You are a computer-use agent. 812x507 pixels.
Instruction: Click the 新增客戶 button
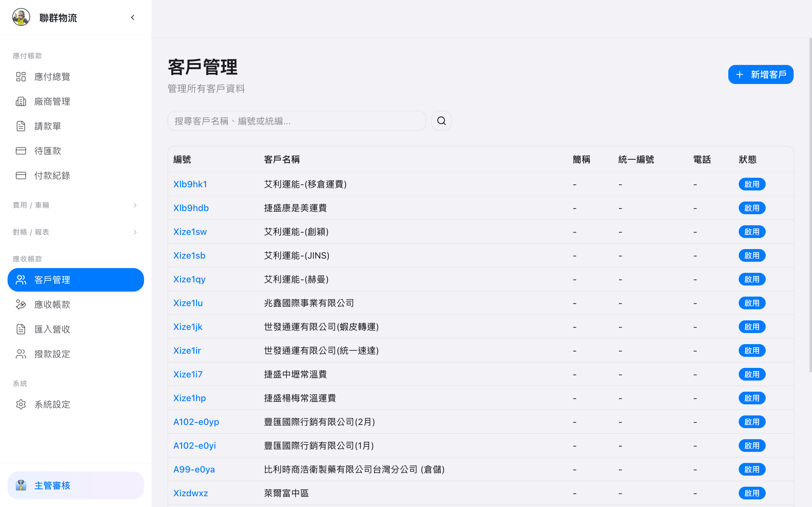760,74
